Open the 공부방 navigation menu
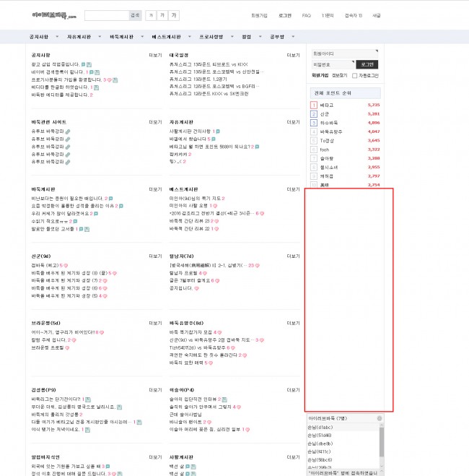The width and height of the screenshot is (469, 476). [277, 37]
